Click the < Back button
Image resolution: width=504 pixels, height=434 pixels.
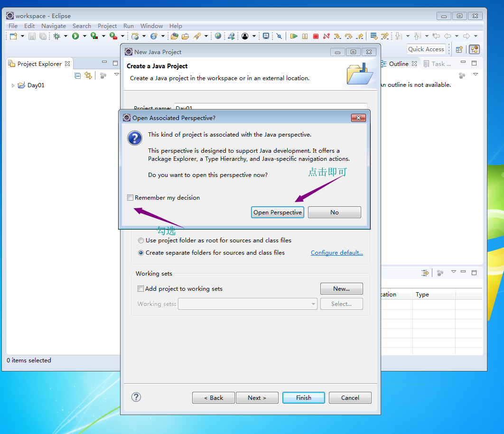[x=214, y=397]
